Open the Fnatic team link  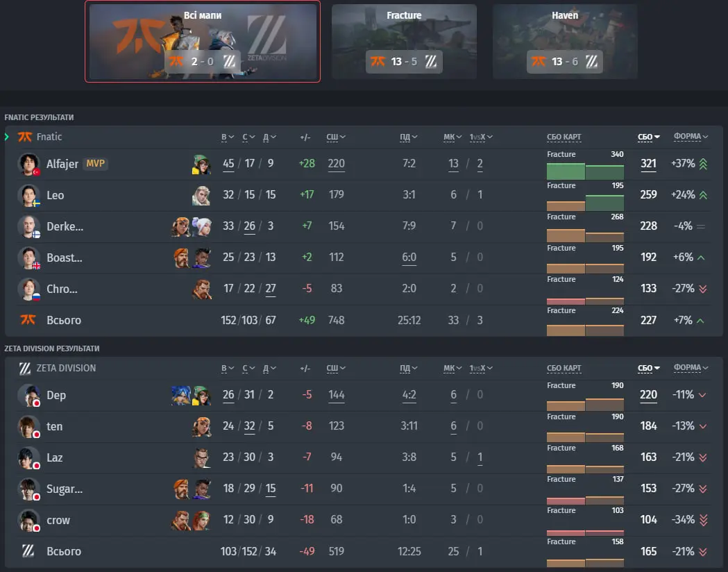click(x=49, y=137)
